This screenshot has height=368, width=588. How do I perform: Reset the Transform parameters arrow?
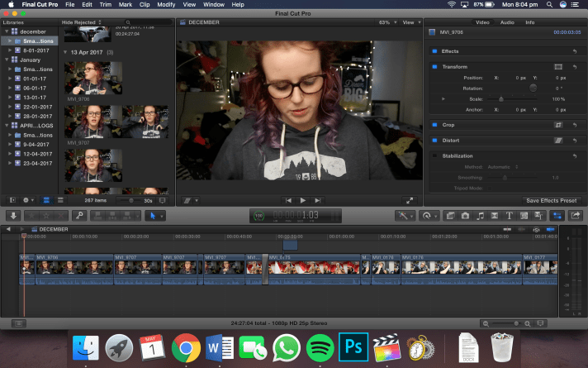tap(575, 66)
